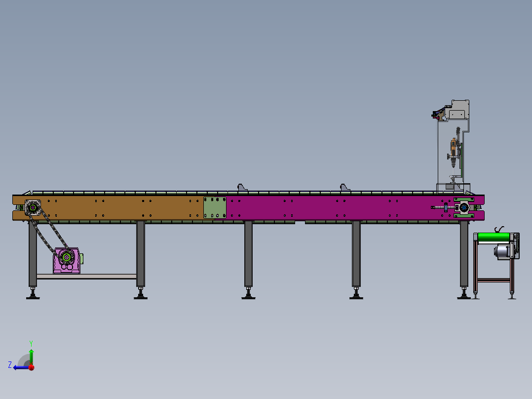
Task: Click the red origin ball of the orientation triad
Action: (32, 367)
